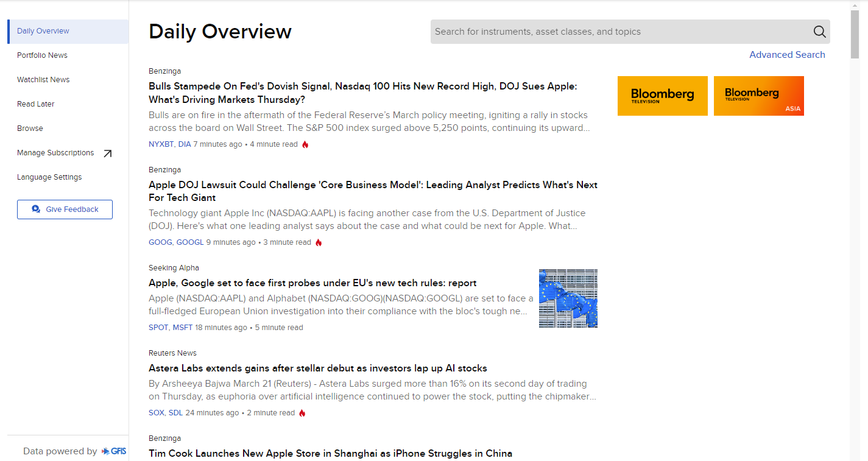Click the fire icon on Astera Labs article
This screenshot has width=868, height=461.
(302, 412)
